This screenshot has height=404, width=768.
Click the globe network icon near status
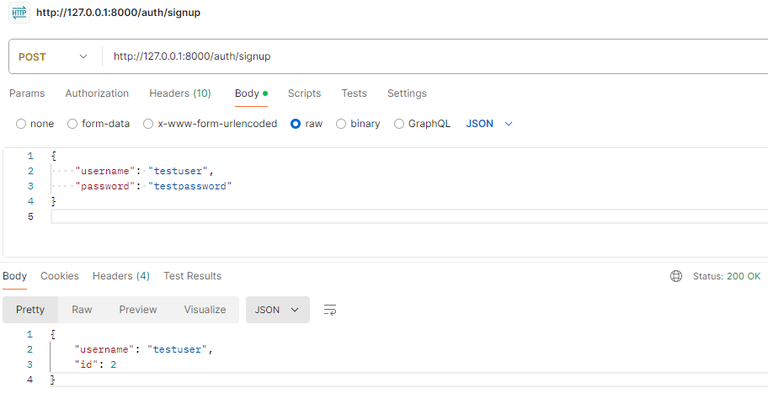(676, 276)
